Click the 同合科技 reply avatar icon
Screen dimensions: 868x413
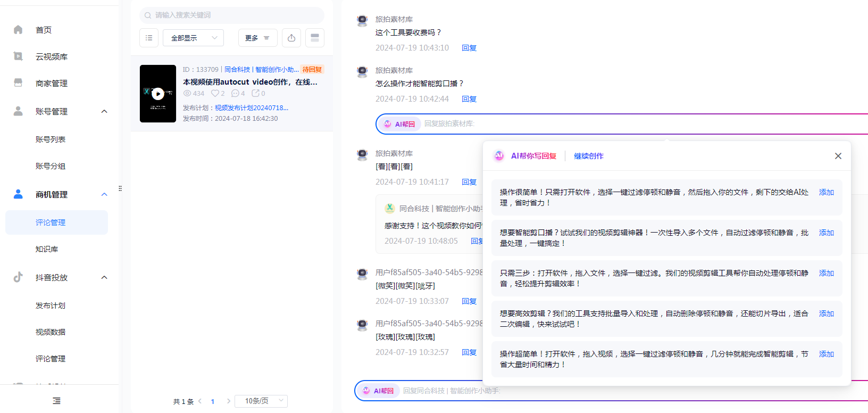[x=390, y=208]
